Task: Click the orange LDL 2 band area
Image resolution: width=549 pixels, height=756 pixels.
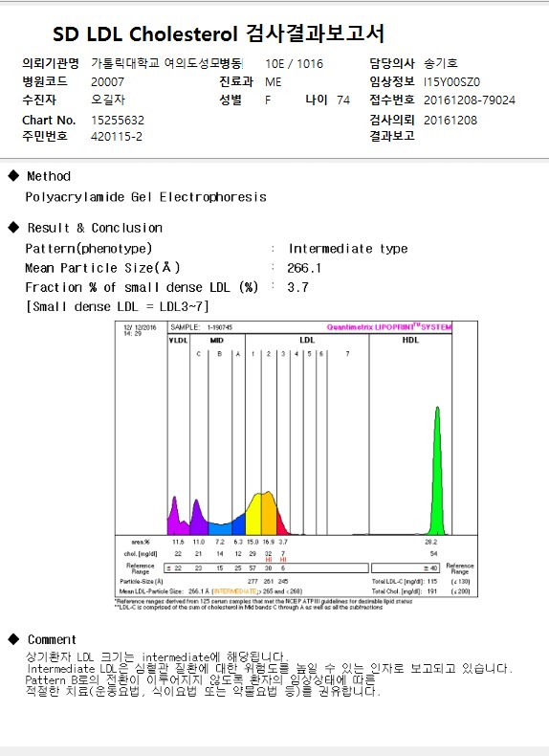Action: point(269,514)
